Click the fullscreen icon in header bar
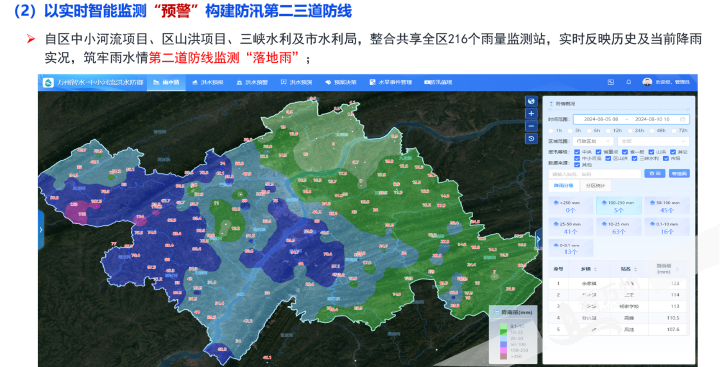Viewport: 720px width, 367px height. pyautogui.click(x=611, y=82)
